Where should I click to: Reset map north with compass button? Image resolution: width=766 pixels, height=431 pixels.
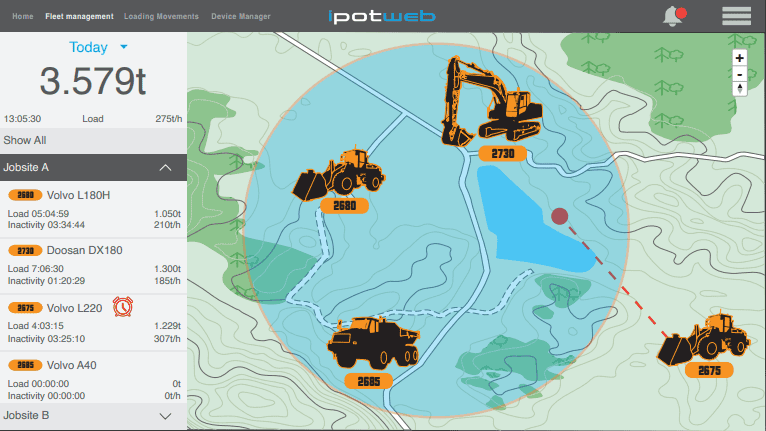[x=740, y=90]
